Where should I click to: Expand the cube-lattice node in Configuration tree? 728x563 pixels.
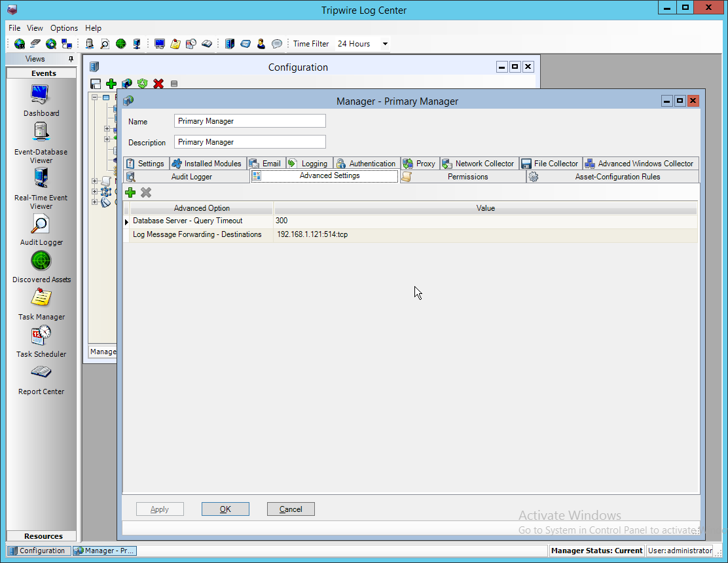[x=95, y=191]
